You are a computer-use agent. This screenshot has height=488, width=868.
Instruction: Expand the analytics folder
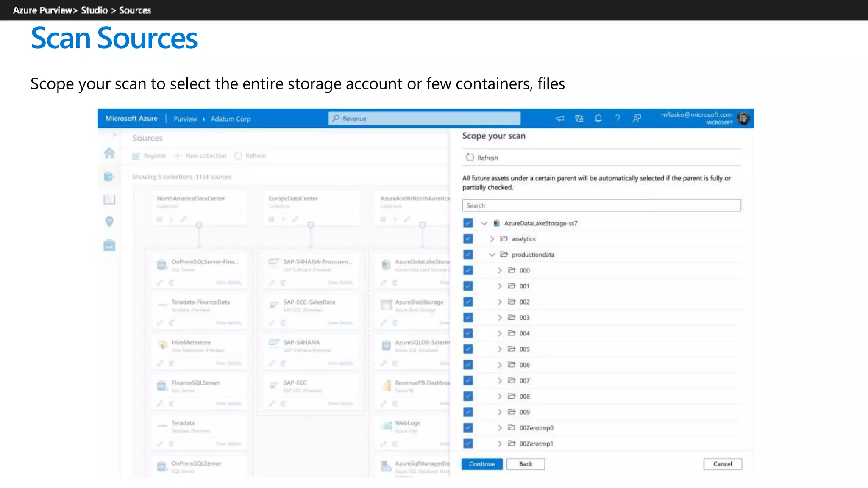click(x=492, y=239)
